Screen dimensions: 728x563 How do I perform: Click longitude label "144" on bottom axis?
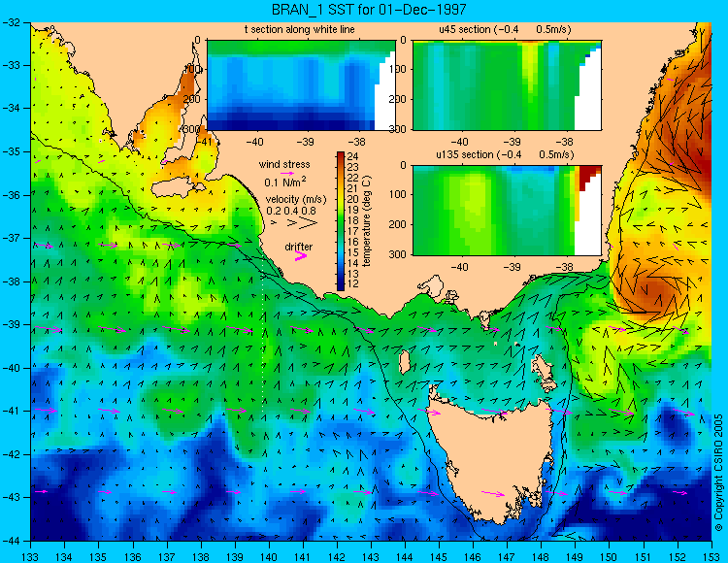coord(405,556)
